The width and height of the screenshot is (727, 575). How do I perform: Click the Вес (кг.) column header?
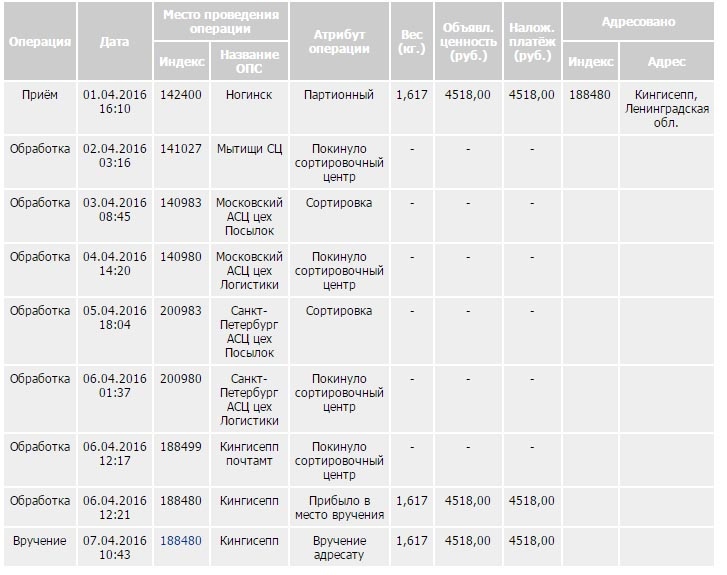412,41
